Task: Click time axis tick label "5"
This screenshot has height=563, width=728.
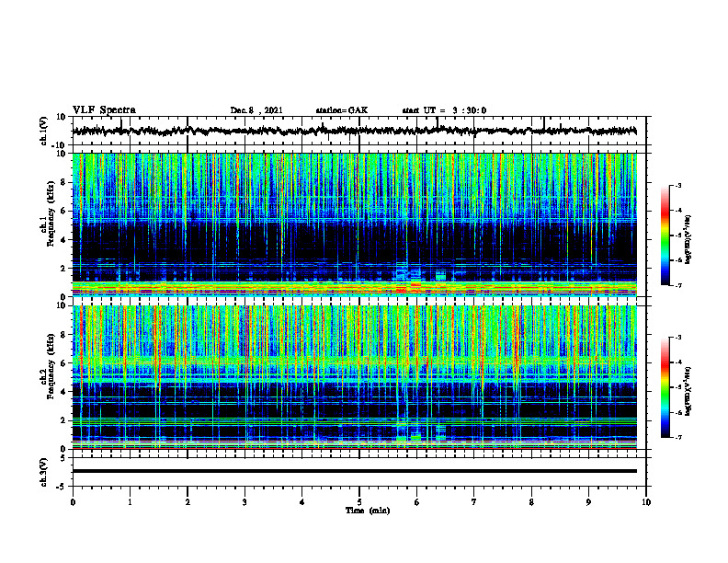Action: click(359, 502)
